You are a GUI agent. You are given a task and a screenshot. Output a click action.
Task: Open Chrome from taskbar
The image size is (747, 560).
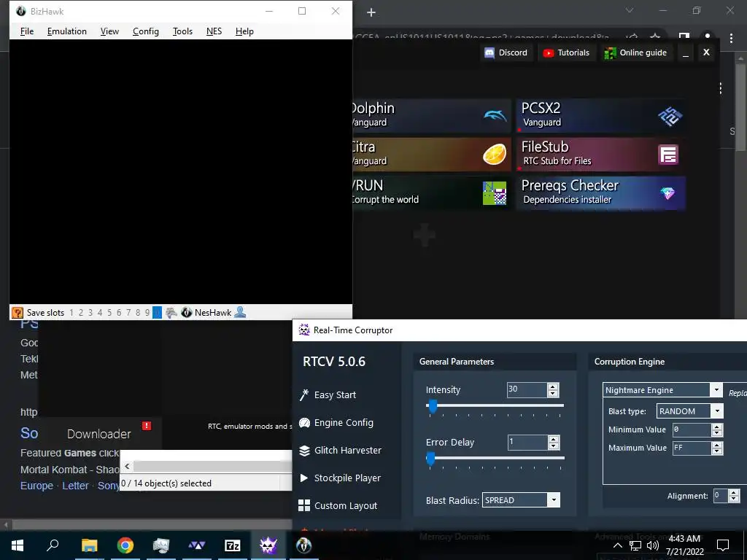125,545
